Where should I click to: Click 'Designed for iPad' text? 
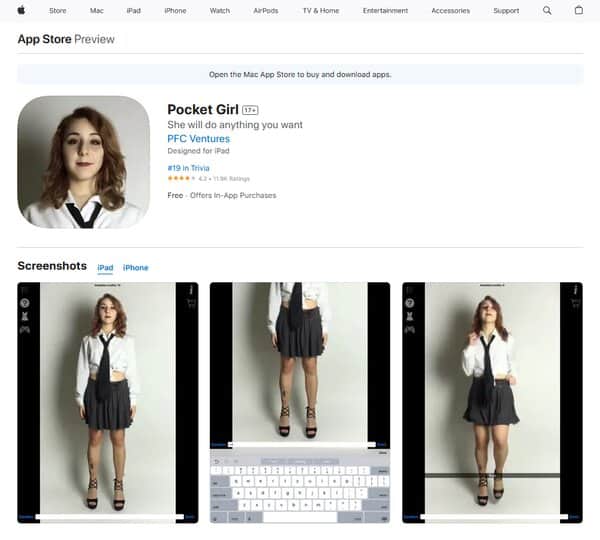point(198,151)
